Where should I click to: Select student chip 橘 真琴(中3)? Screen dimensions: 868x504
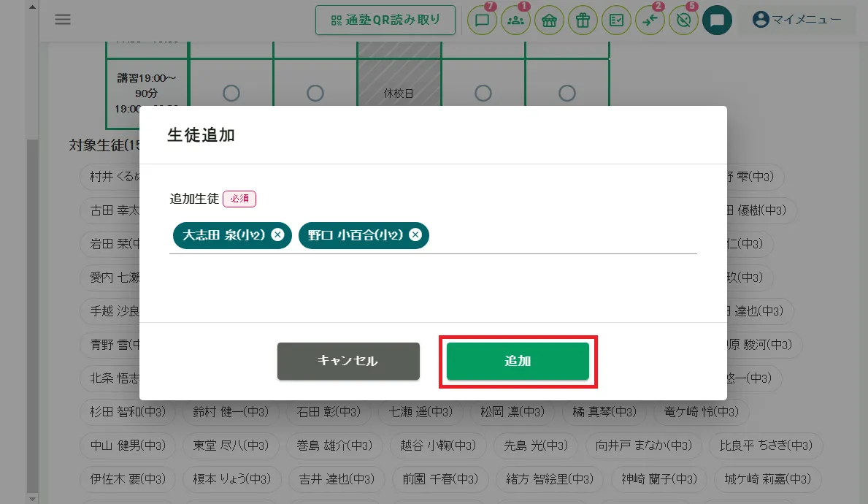click(604, 412)
